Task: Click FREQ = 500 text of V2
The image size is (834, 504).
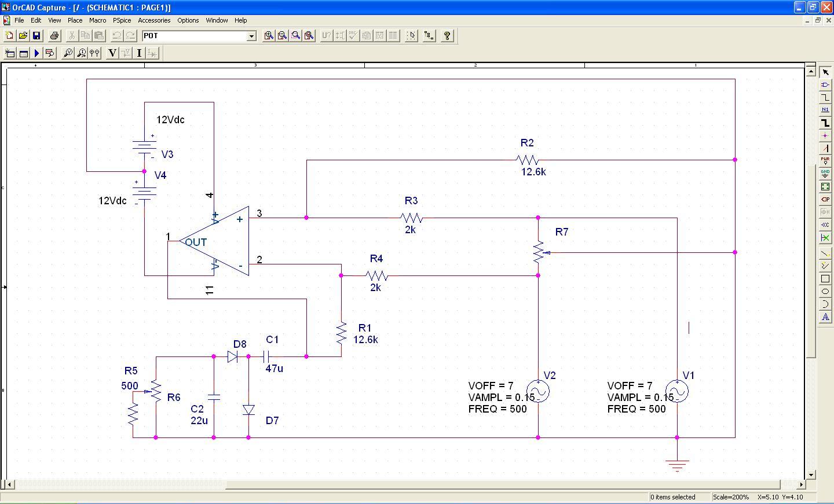Action: coord(498,409)
